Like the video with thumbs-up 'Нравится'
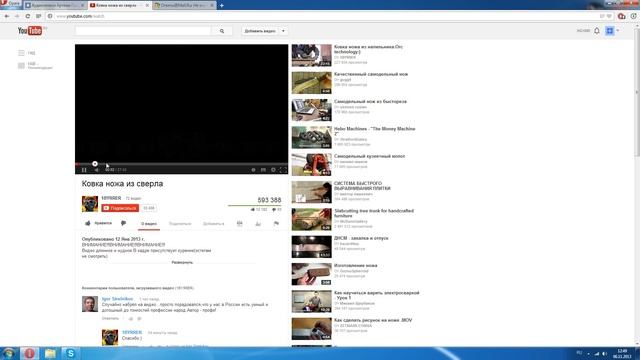 98,223
